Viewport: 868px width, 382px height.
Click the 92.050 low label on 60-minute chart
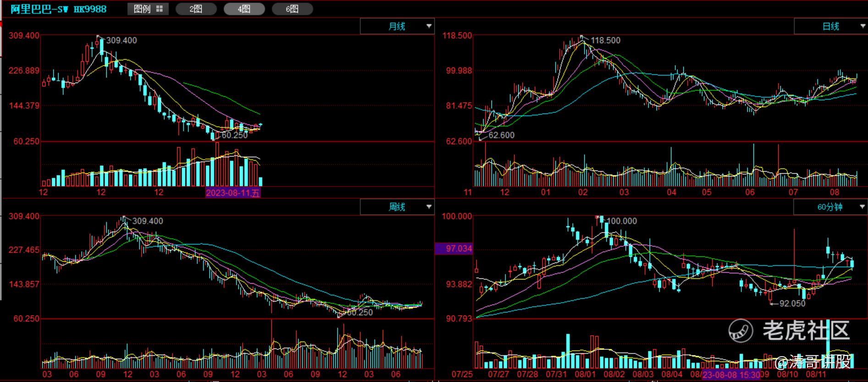[x=792, y=303]
